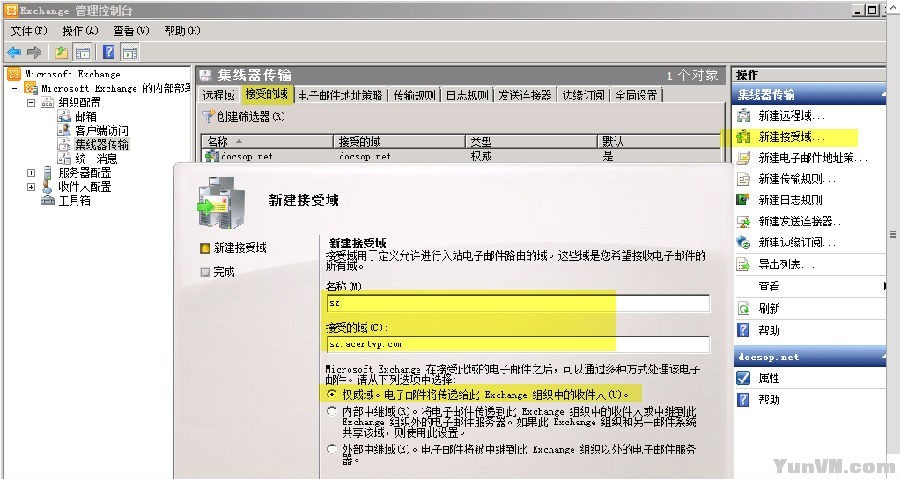The height and width of the screenshot is (479, 900).
Task: Switch to the 传输规则 tab
Action: [x=414, y=95]
